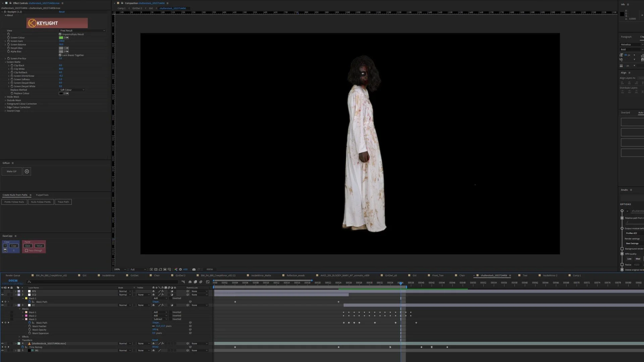Click the green Screen Colour swatch
Image resolution: width=644 pixels, height=362 pixels.
click(61, 38)
